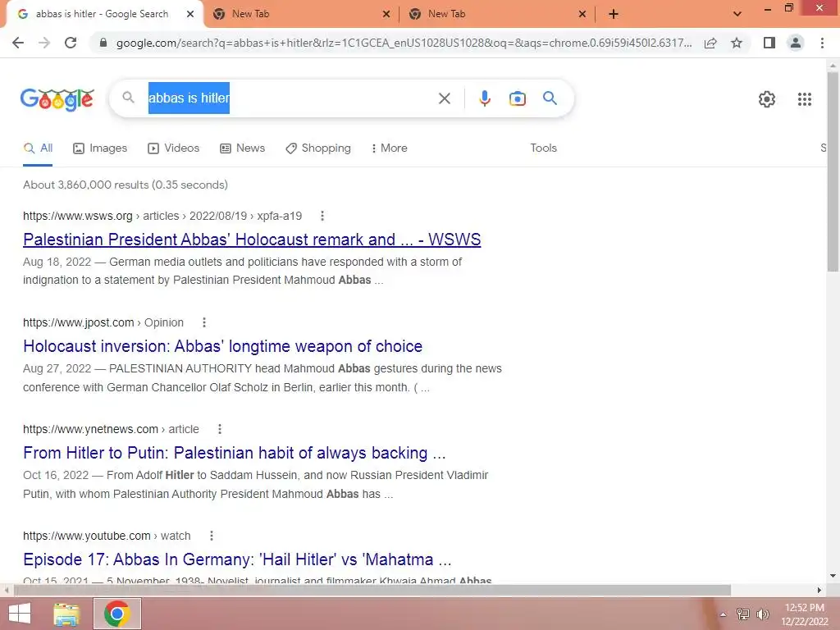Reload the Google search page
This screenshot has height=630, width=840.
click(71, 43)
